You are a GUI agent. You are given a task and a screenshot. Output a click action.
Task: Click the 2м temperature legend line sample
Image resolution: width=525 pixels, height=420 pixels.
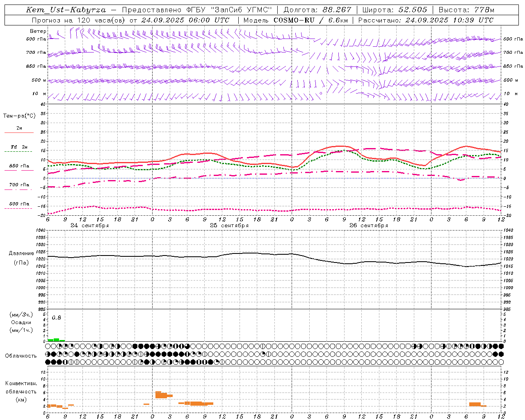pyautogui.click(x=19, y=132)
